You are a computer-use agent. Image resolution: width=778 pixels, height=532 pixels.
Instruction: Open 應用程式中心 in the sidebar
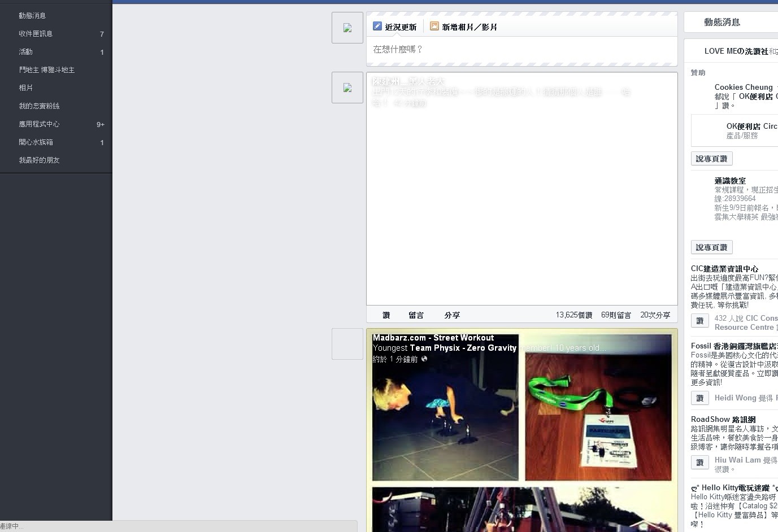(39, 124)
